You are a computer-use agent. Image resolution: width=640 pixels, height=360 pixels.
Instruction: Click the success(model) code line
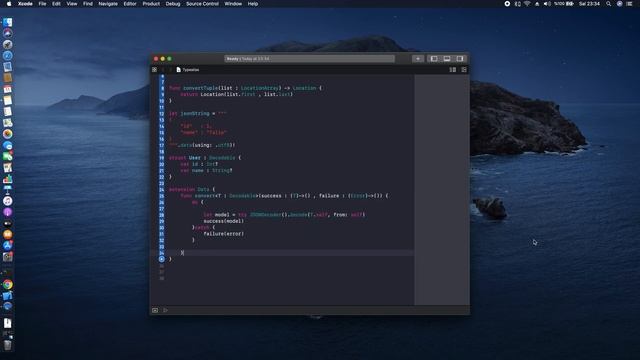224,221
